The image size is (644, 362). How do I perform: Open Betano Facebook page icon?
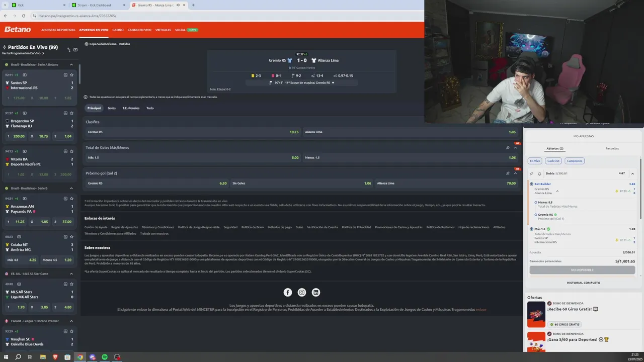click(x=288, y=293)
